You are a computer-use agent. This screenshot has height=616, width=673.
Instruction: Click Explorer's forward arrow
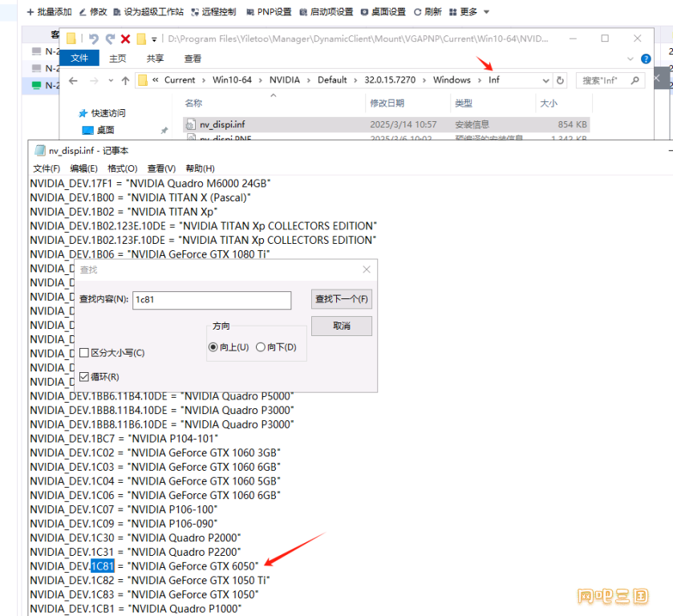coord(94,81)
